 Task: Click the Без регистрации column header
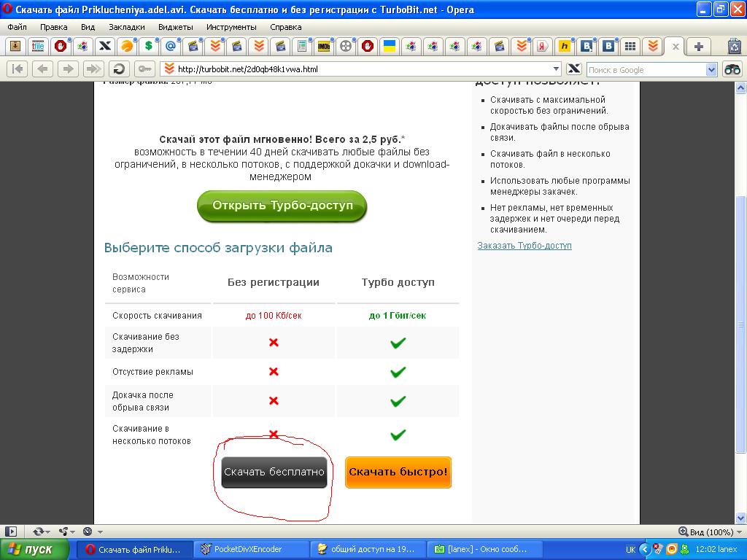(274, 282)
